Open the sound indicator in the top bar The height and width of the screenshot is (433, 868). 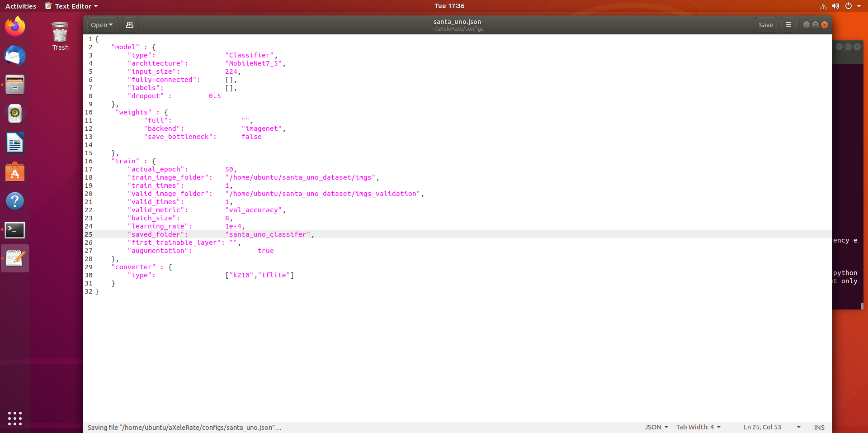click(x=835, y=6)
